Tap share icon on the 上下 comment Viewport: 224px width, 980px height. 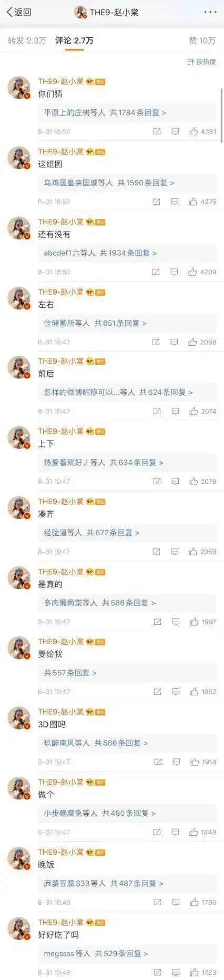point(156,482)
